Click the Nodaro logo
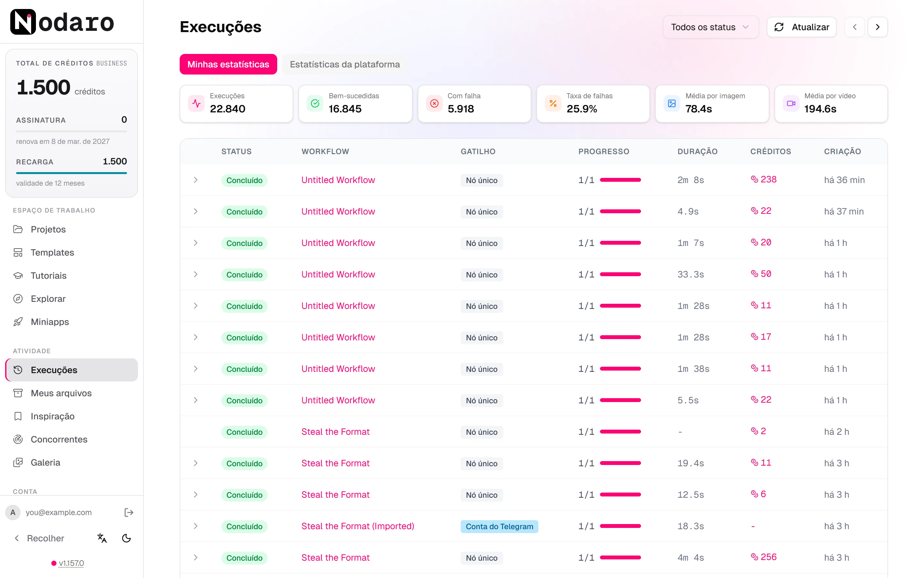The height and width of the screenshot is (578, 924). [x=62, y=22]
